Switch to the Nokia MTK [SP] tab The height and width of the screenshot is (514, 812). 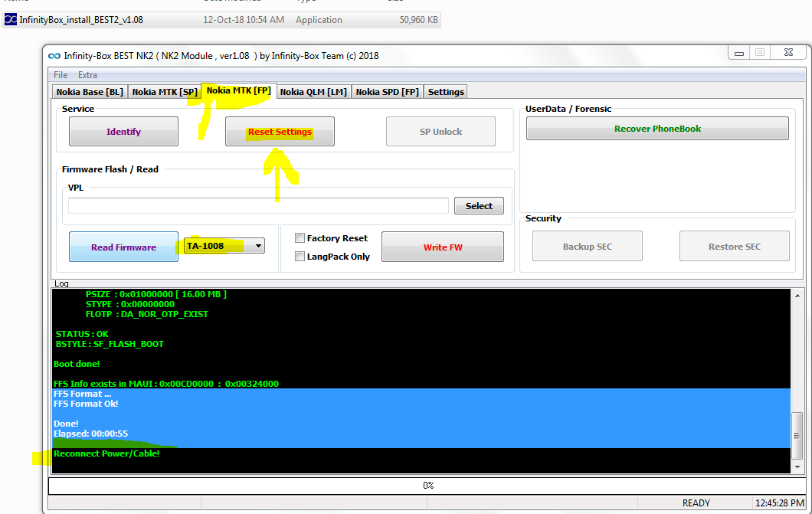(164, 92)
